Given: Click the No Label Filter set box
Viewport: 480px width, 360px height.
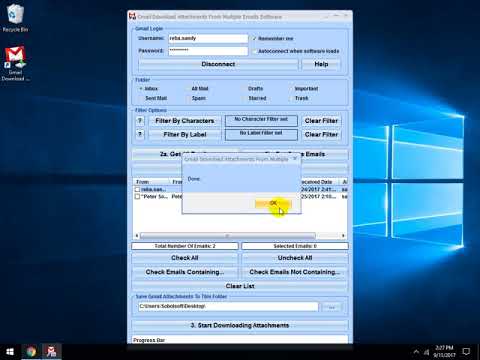Looking at the screenshot, I should pyautogui.click(x=261, y=134).
